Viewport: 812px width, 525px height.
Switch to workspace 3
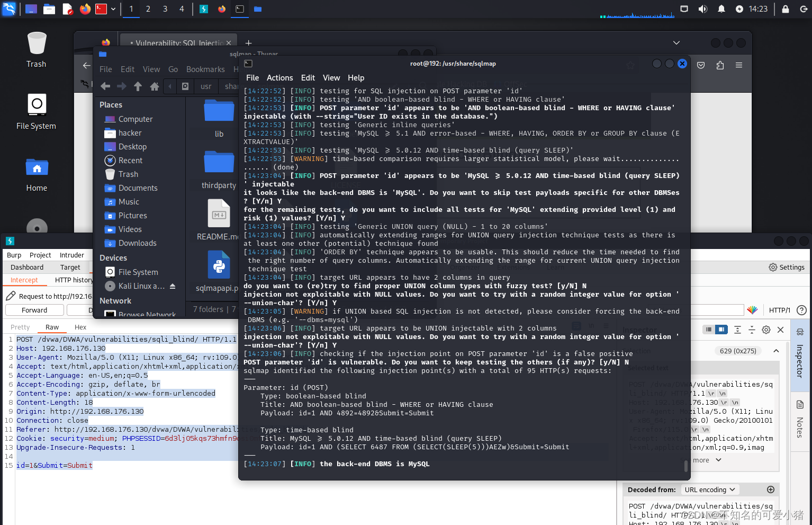coord(165,9)
